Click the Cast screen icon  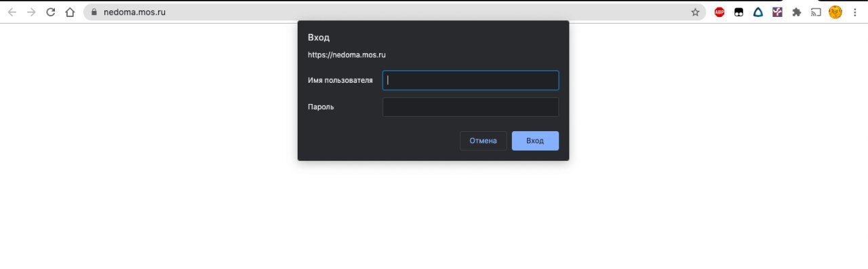[x=816, y=12]
